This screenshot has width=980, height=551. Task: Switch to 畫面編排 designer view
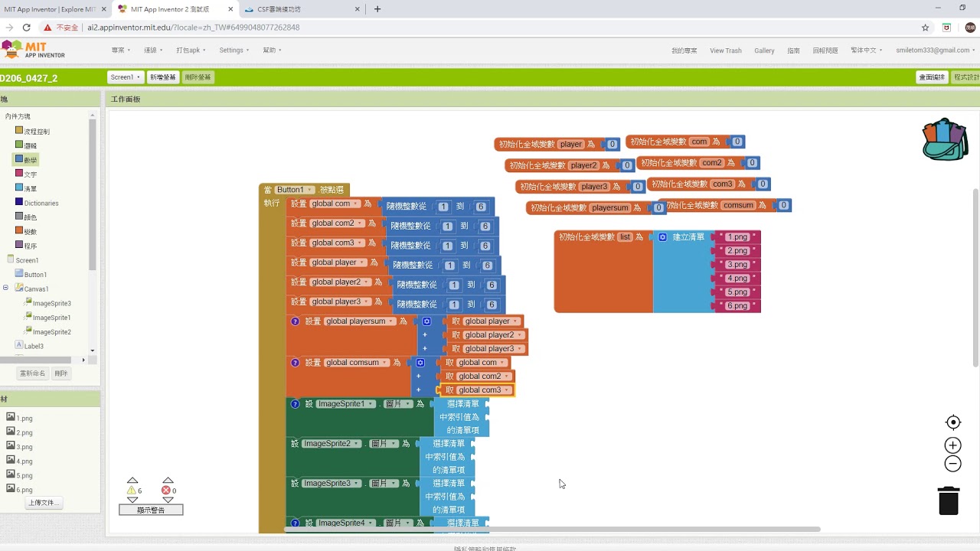tap(932, 77)
